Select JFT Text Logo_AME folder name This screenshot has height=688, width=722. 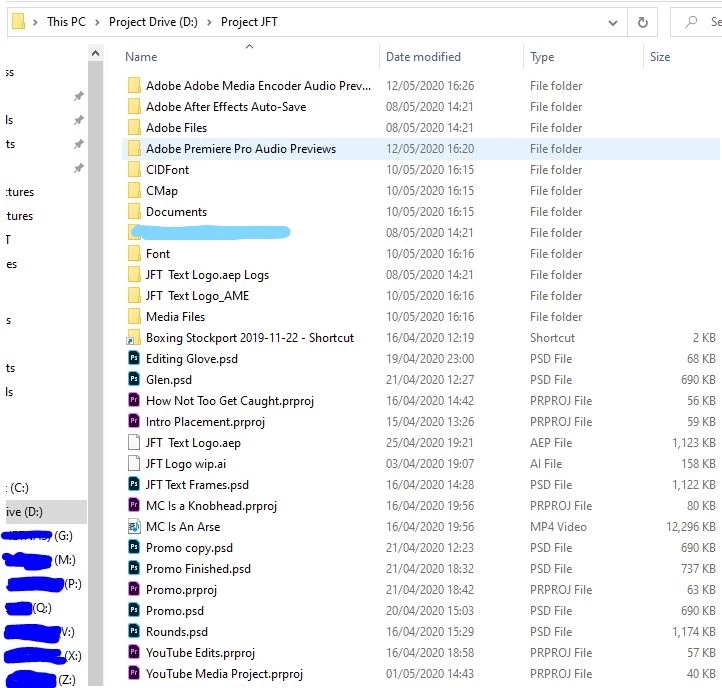point(197,295)
